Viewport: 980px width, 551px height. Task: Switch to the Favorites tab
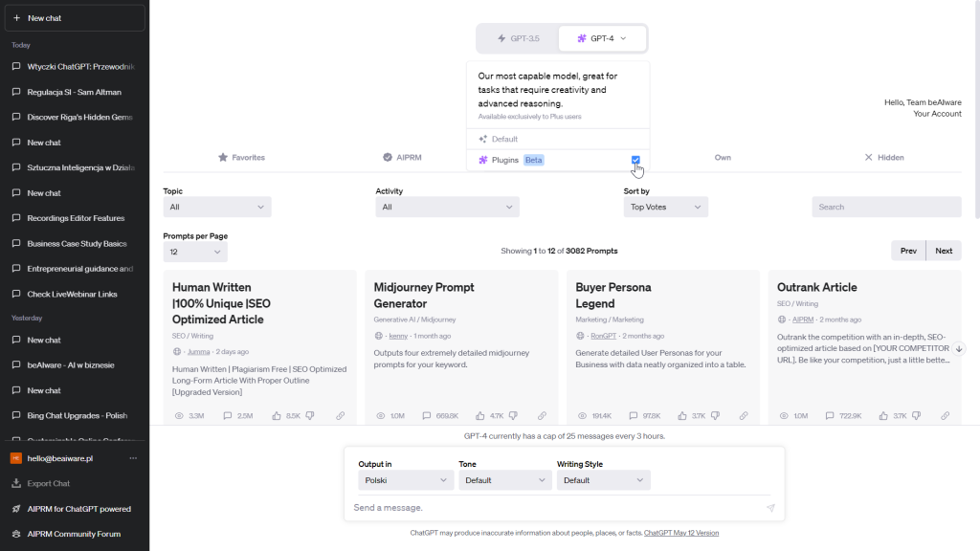coord(241,157)
